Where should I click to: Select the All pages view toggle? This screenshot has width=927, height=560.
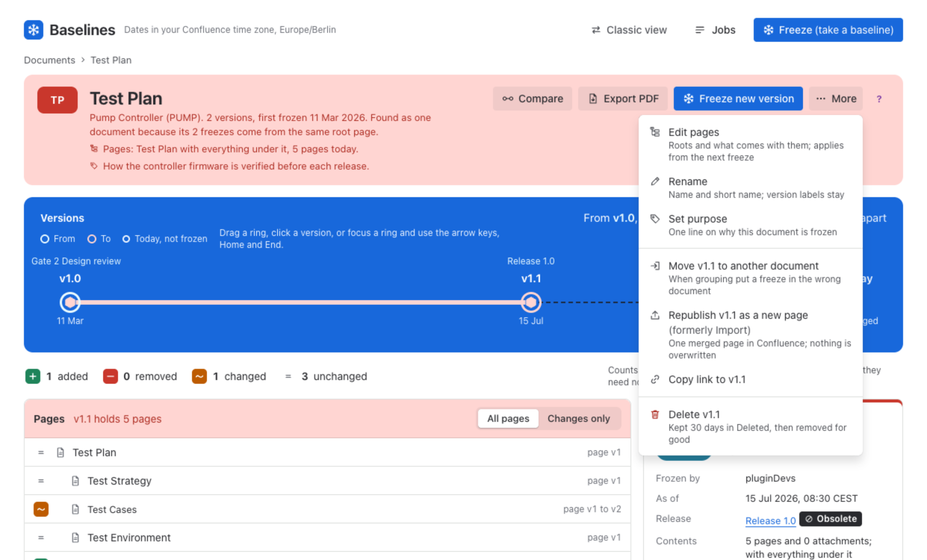click(x=508, y=419)
